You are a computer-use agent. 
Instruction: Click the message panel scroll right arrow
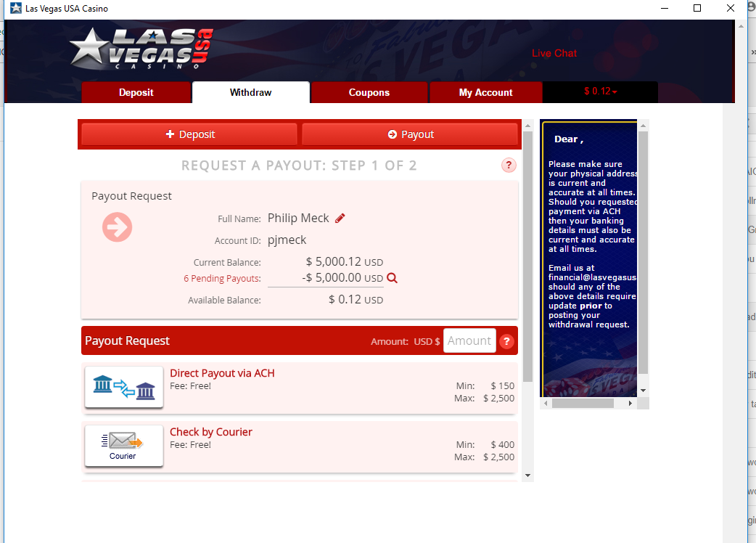(630, 403)
